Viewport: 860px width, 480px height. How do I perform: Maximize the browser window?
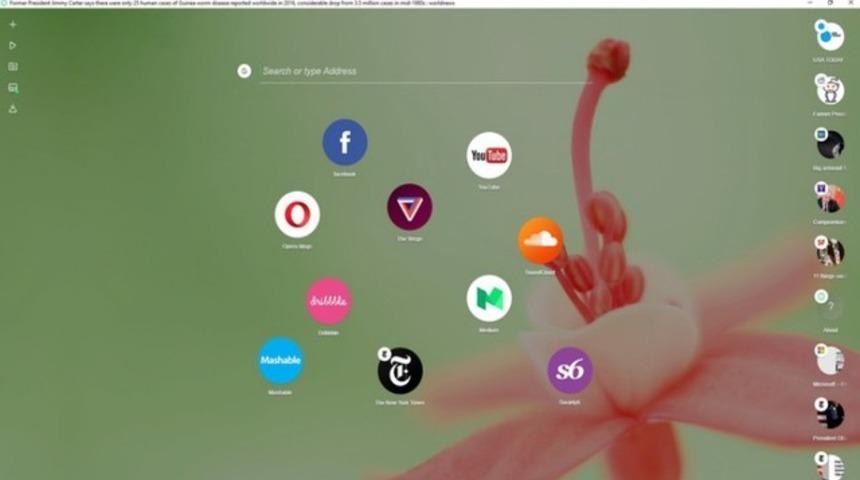pos(830,3)
